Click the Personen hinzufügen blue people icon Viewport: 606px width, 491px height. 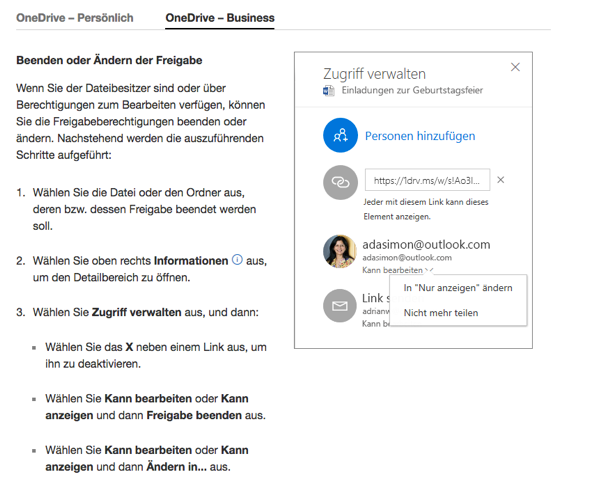[340, 136]
